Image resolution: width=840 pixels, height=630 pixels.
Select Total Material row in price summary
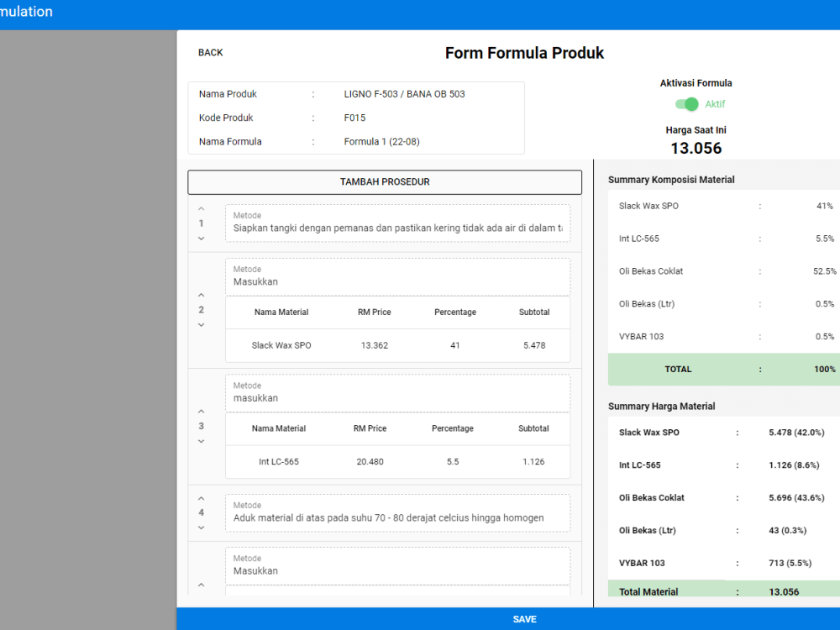pos(724,589)
